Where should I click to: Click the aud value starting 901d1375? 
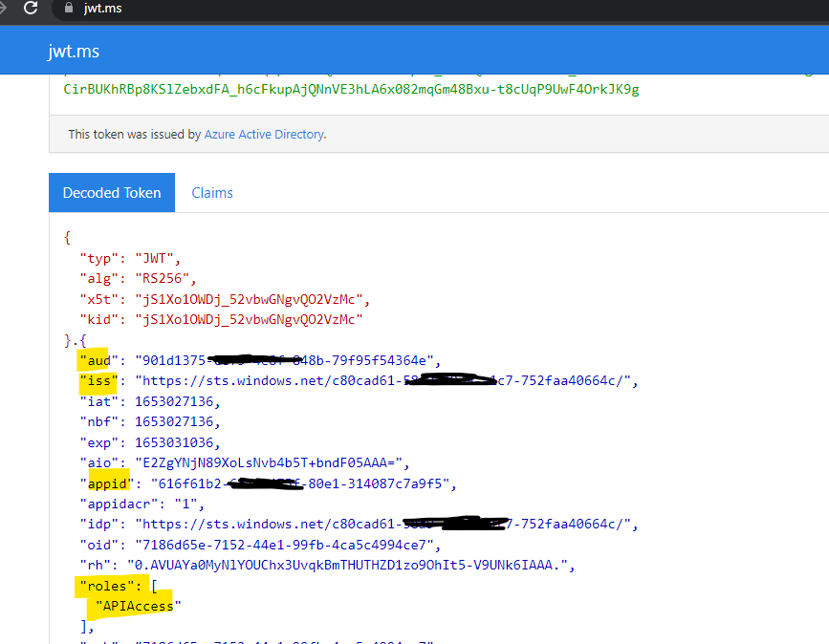click(x=284, y=360)
